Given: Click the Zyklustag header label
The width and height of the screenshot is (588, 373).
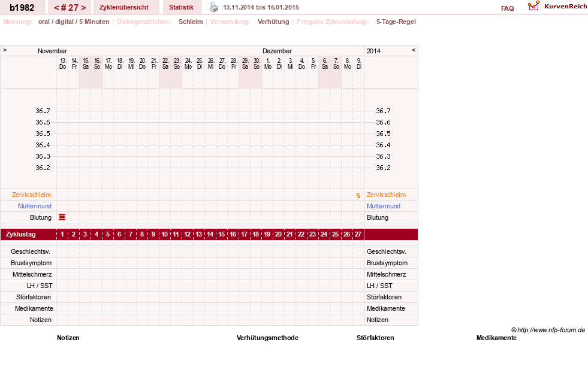Looking at the screenshot, I should click(x=20, y=234).
